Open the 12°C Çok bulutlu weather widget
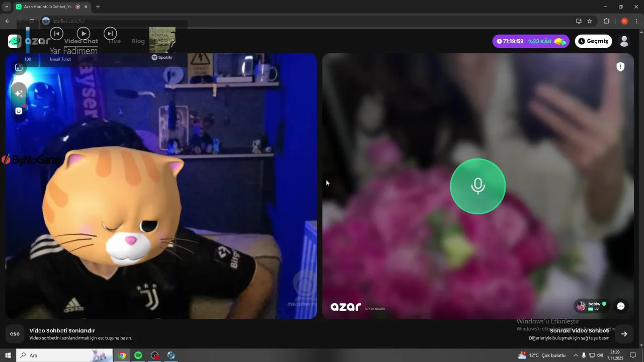 [x=541, y=355]
